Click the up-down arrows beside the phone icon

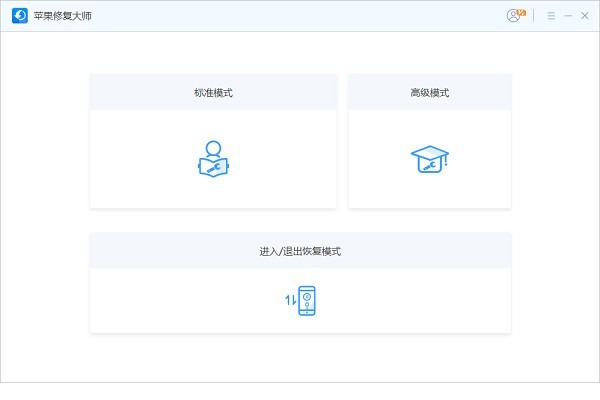[x=290, y=301]
